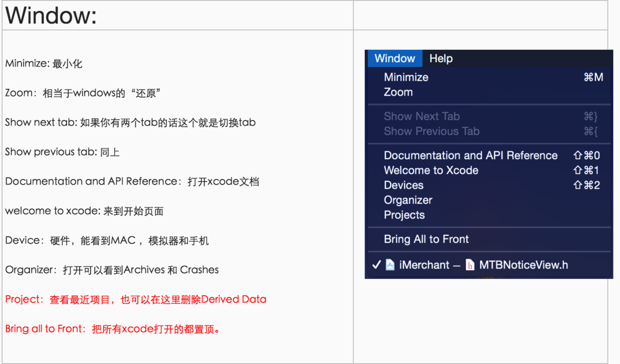Click the ⇧⌘1 shortcut label
This screenshot has height=364, width=620.
(586, 170)
